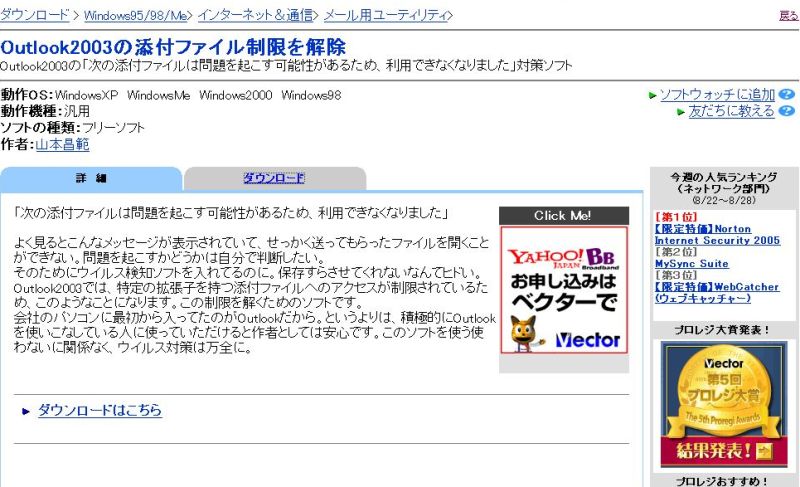
Task: Click the 友だちに教える link
Action: 732,111
